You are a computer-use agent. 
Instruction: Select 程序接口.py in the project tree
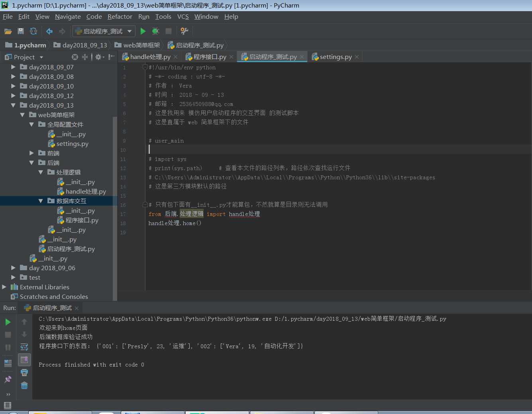click(78, 220)
